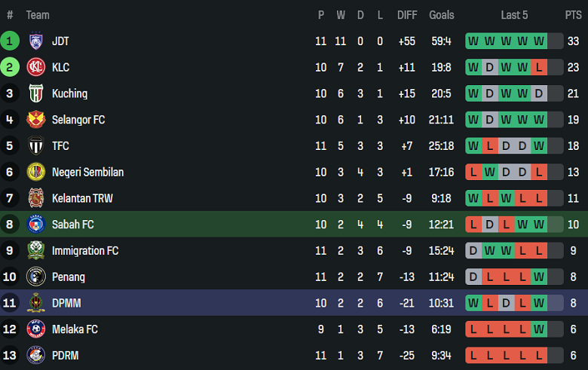Click the Melaka FC club logo
The height and width of the screenshot is (370, 588).
point(36,329)
